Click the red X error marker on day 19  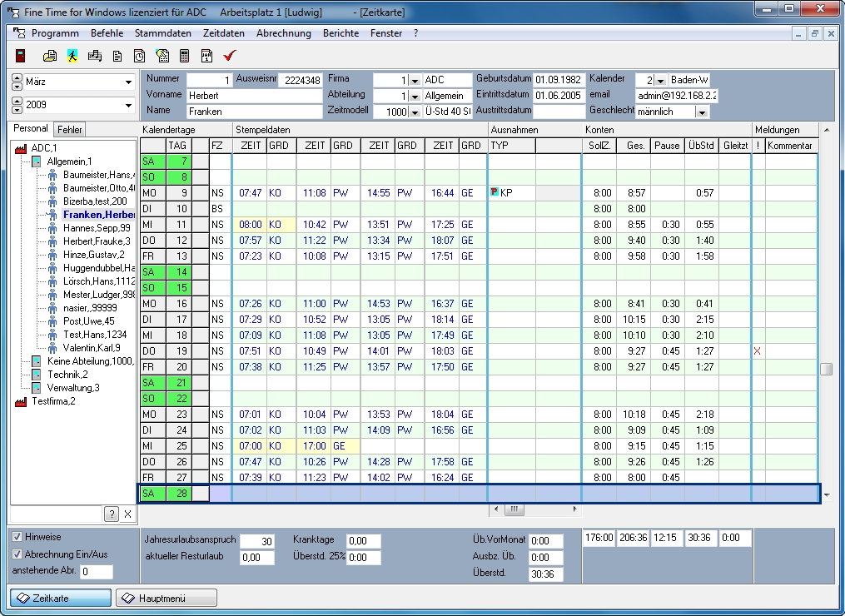point(757,351)
